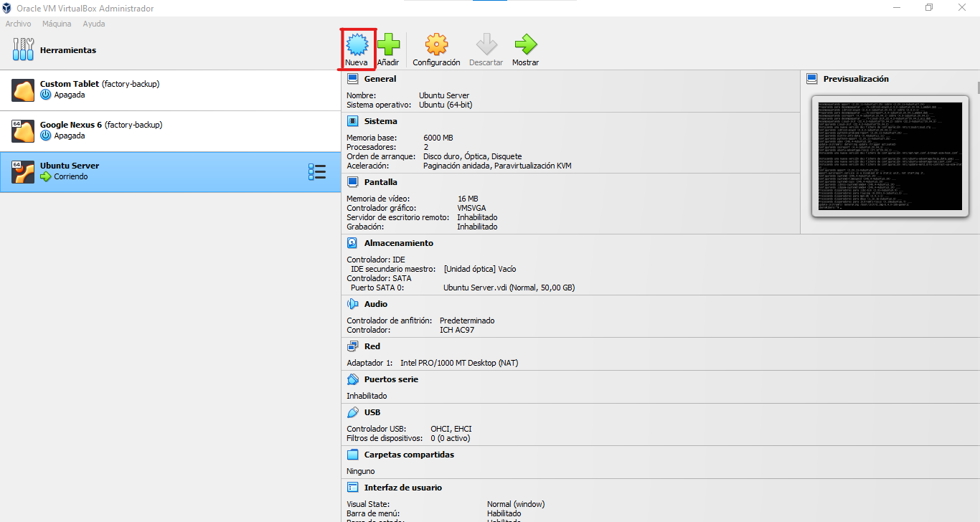Screen dimensions: 980x522
Task: Click the General section heading
Action: point(380,79)
